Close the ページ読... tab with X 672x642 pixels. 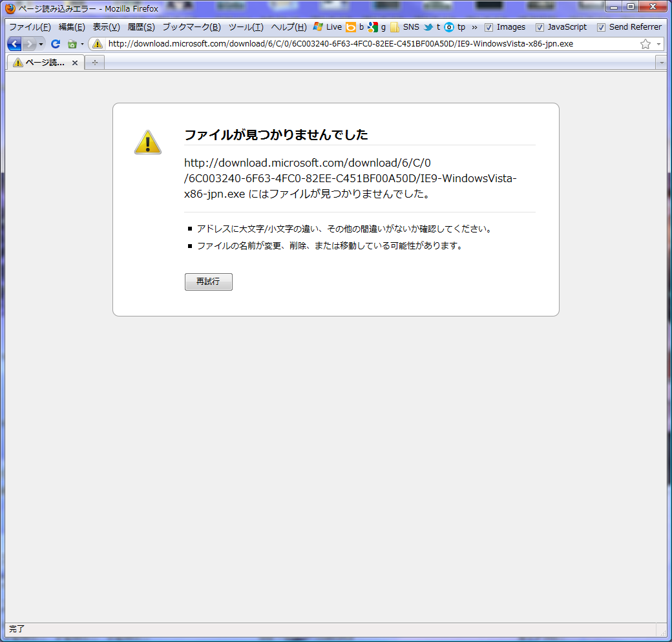tap(75, 63)
